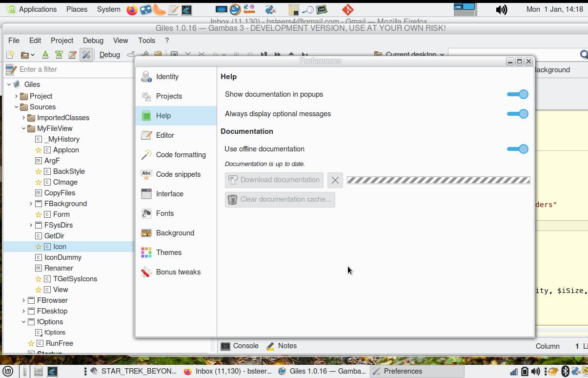The height and width of the screenshot is (378, 588).
Task: Select the Code formatting wand icon
Action: (x=146, y=155)
